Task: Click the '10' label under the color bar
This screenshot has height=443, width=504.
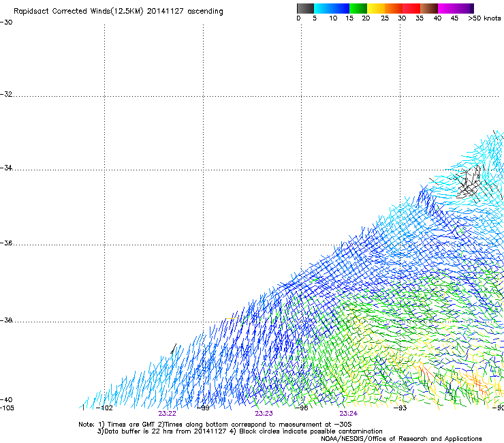Action: click(x=333, y=18)
